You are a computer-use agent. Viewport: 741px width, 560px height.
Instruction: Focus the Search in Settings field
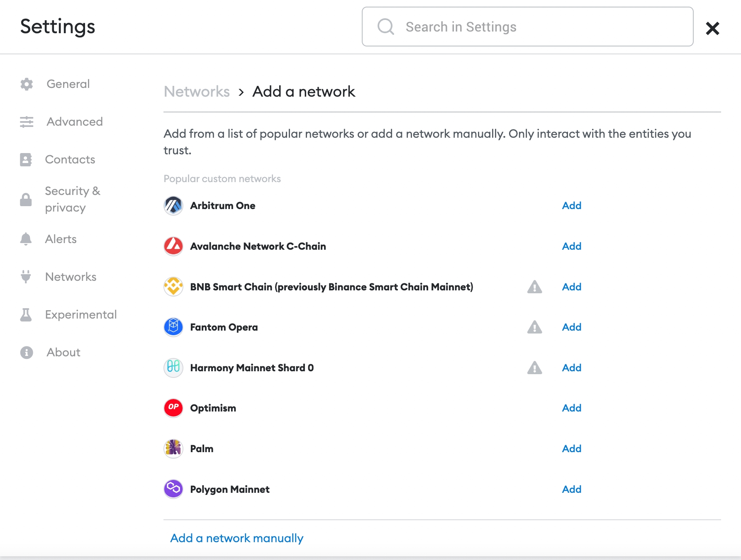tap(527, 27)
